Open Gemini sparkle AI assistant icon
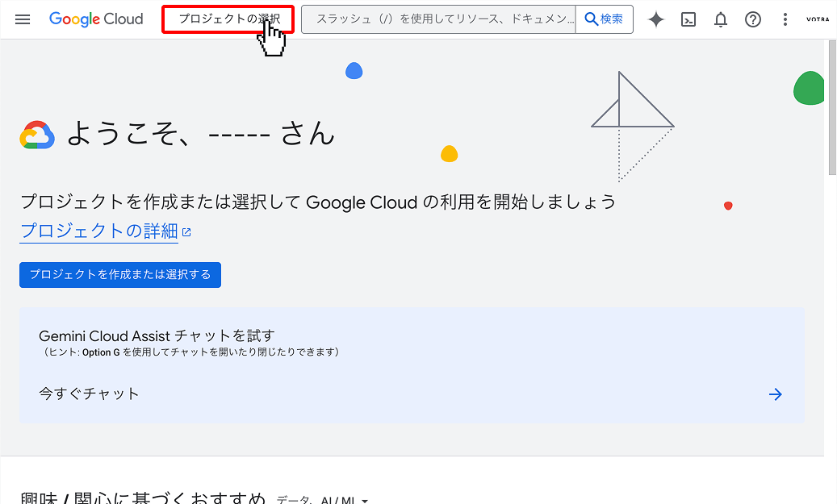Image resolution: width=837 pixels, height=504 pixels. 656,19
